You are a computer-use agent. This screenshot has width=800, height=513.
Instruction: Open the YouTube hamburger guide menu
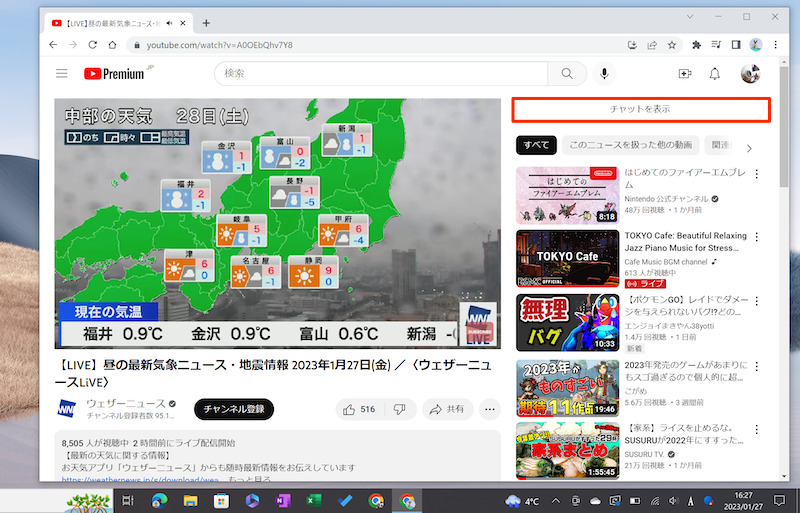pyautogui.click(x=62, y=73)
